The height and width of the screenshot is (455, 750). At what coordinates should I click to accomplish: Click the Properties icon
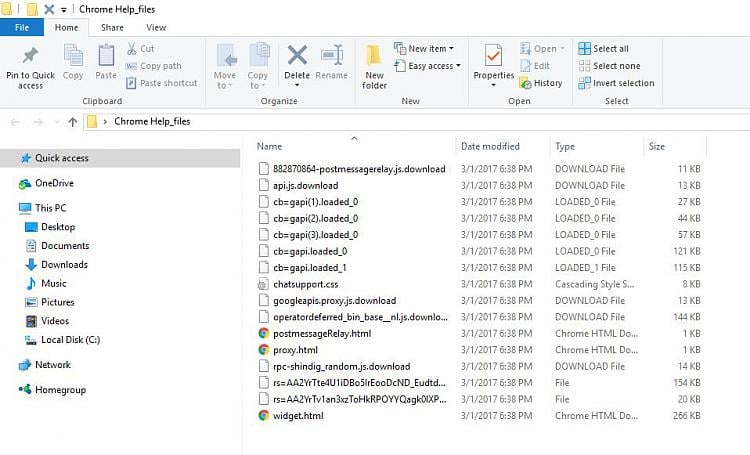click(493, 55)
